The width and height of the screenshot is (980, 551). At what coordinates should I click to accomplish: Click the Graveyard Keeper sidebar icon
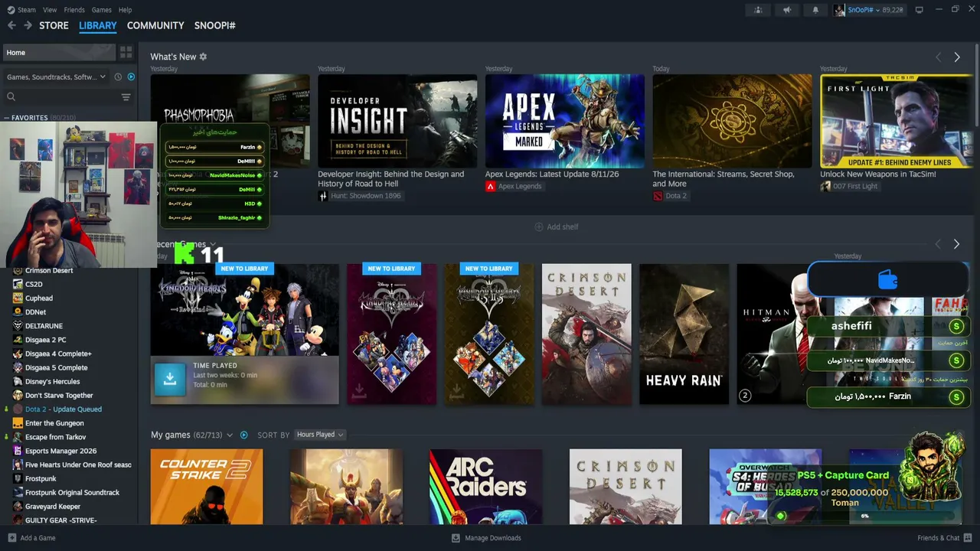[18, 507]
